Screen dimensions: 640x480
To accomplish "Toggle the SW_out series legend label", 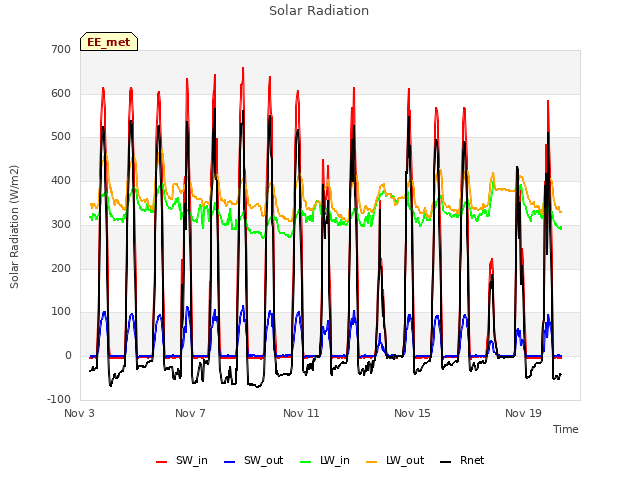I will tap(263, 461).
